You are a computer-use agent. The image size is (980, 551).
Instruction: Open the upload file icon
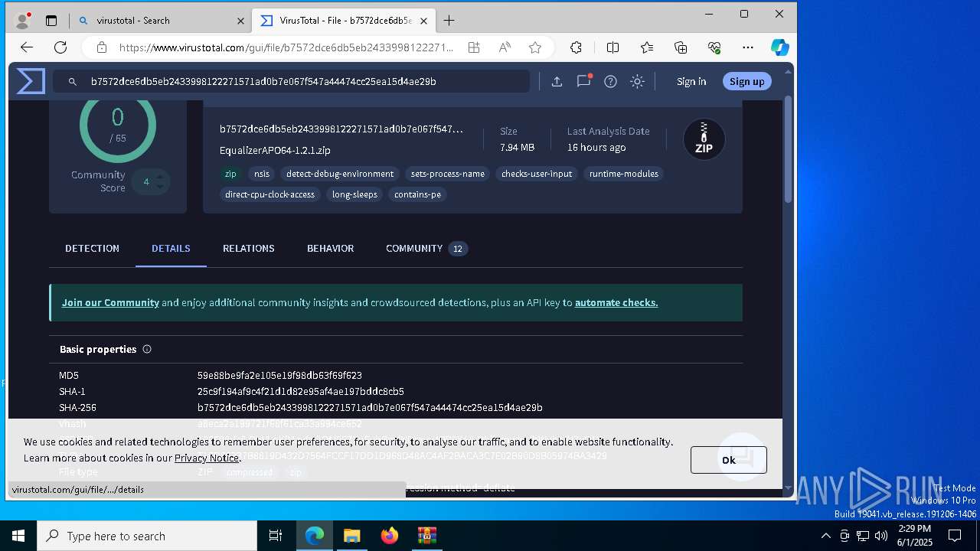pos(557,81)
